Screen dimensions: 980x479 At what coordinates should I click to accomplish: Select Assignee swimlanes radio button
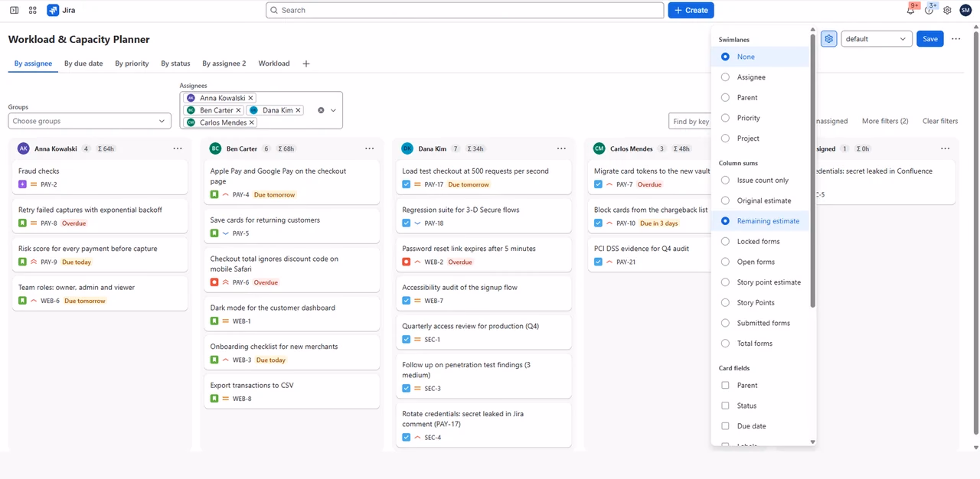pos(726,77)
